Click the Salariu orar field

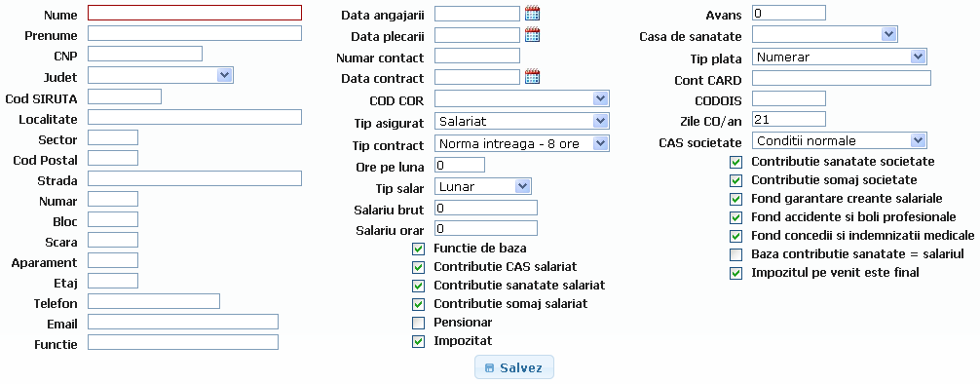click(486, 228)
